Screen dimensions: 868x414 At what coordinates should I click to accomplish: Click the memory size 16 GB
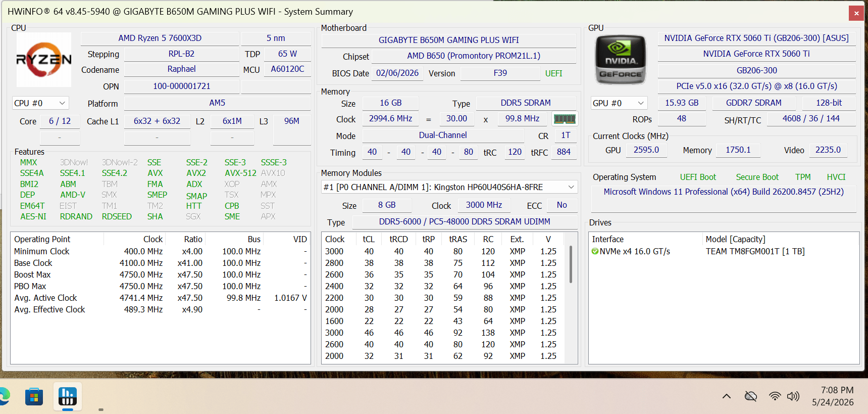390,103
